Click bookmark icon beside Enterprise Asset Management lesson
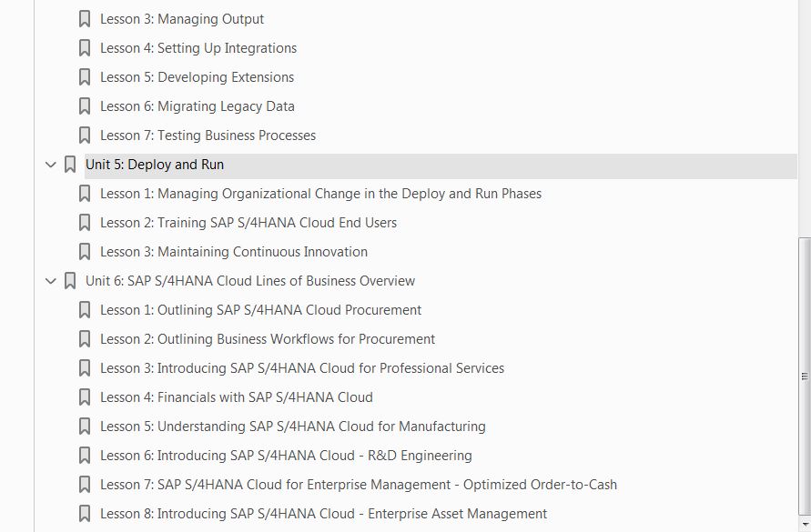811x532 pixels. pos(85,514)
